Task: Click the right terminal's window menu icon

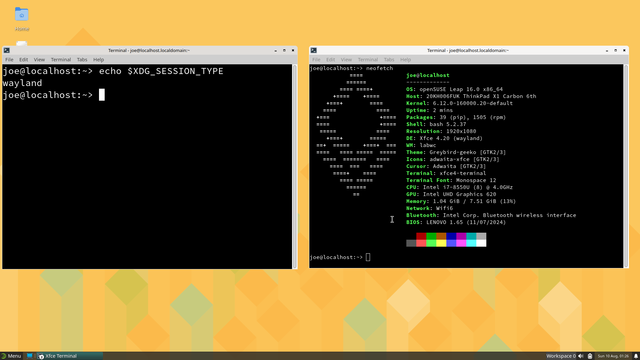Action: click(x=313, y=50)
